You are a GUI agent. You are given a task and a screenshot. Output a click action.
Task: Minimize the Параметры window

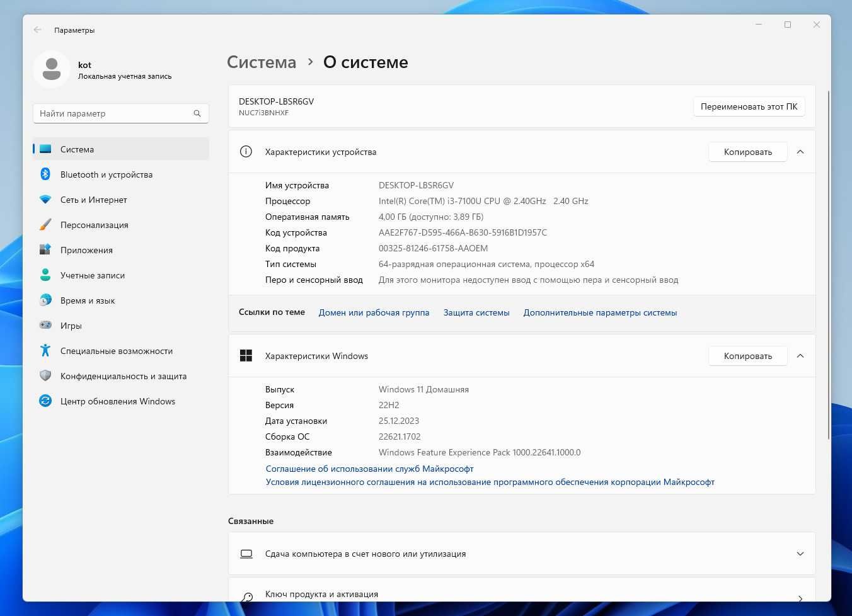coord(759,25)
